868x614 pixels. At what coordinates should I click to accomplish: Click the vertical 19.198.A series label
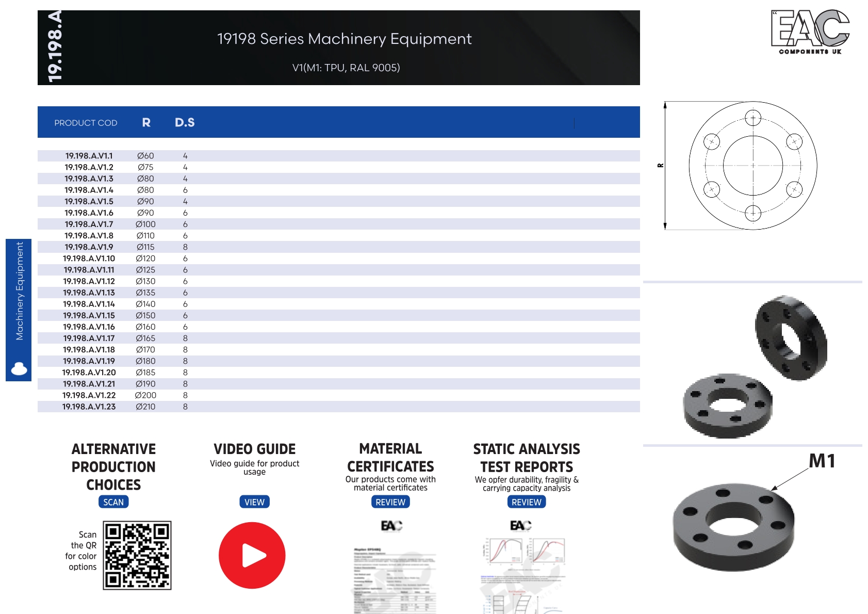tap(54, 46)
